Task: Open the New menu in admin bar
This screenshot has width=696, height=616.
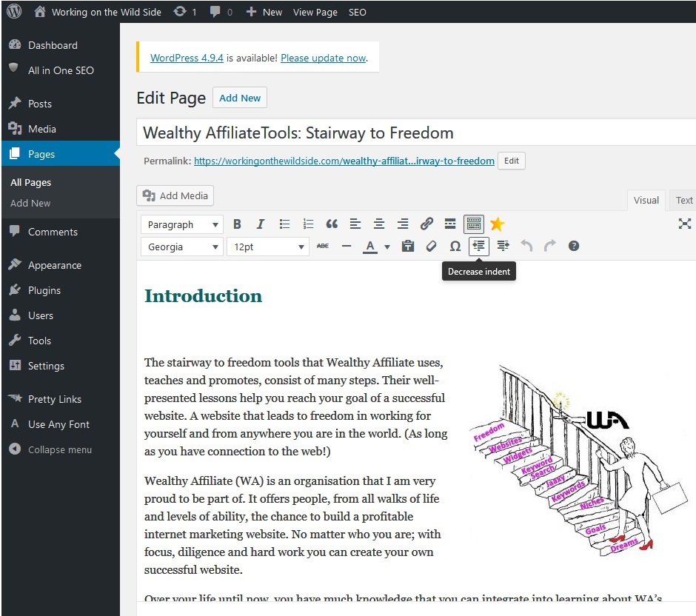Action: pyautogui.click(x=264, y=12)
